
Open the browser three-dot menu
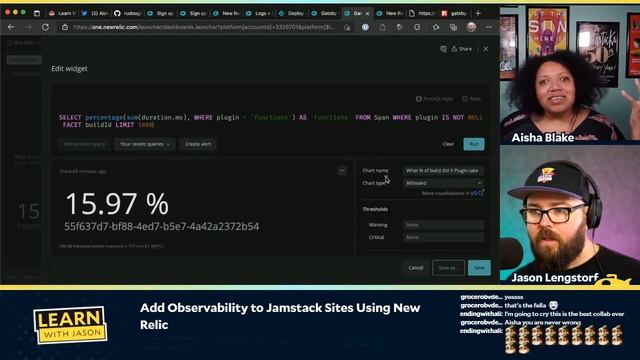pos(489,27)
